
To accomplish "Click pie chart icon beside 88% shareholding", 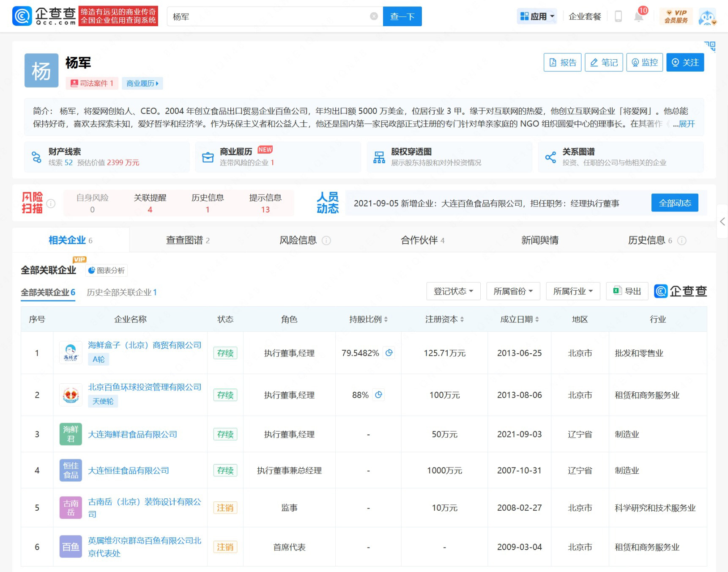I will coord(379,395).
